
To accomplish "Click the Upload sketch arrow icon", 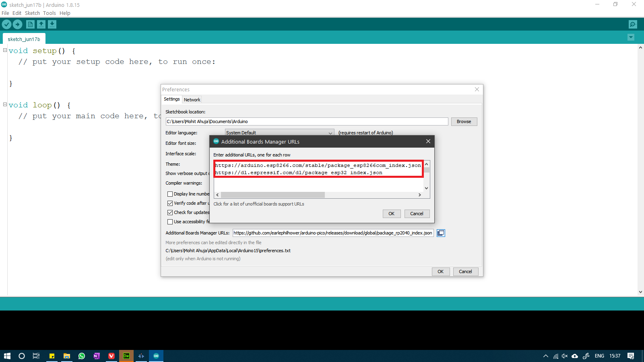I will 17,24.
